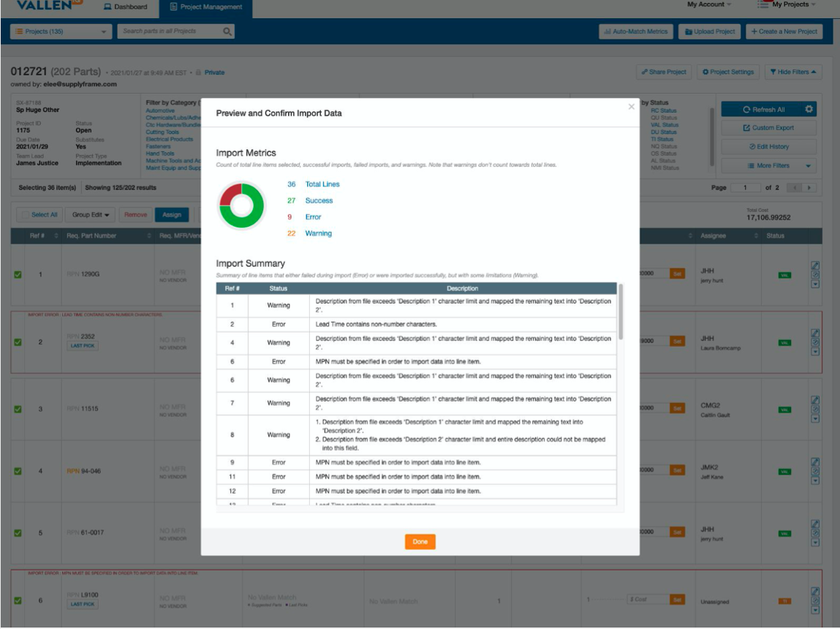The image size is (840, 629).
Task: Click the import metrics donut chart
Action: tap(241, 206)
